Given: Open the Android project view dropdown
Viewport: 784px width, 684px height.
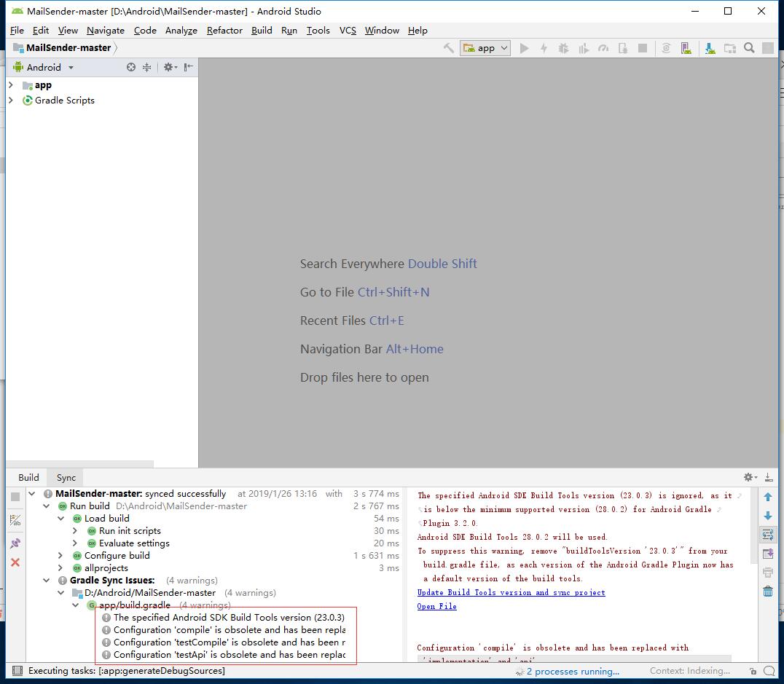Looking at the screenshot, I should pyautogui.click(x=44, y=68).
